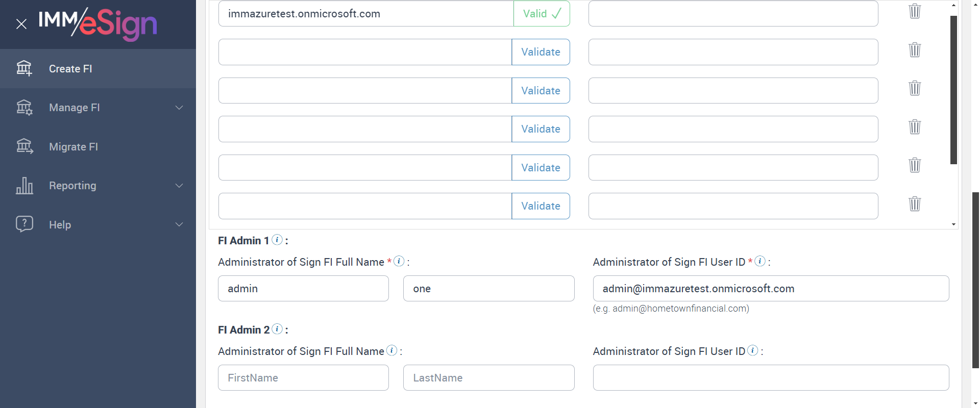Image resolution: width=980 pixels, height=408 pixels.
Task: Focus the FI Admin 2 FirstName field
Action: pyautogui.click(x=303, y=378)
